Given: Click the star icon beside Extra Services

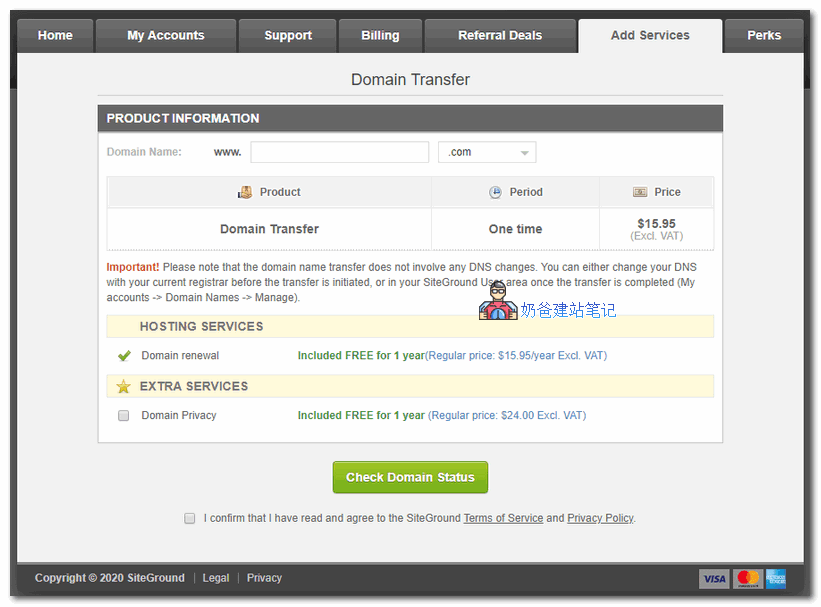Looking at the screenshot, I should [123, 386].
